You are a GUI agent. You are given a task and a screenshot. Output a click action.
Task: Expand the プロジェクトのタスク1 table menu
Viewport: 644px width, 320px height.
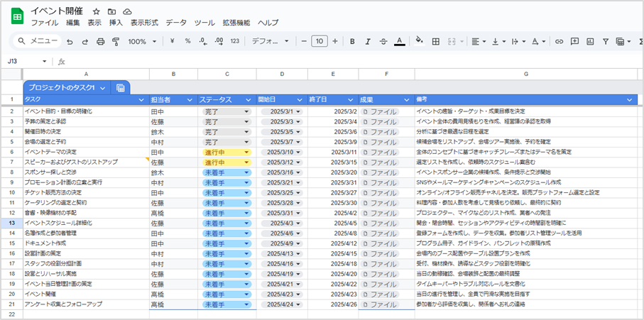(103, 88)
